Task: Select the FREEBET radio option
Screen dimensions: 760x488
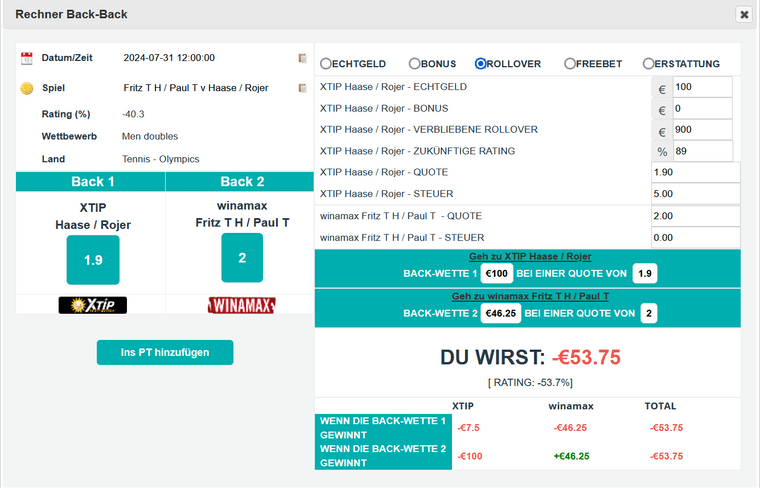Action: pyautogui.click(x=570, y=63)
